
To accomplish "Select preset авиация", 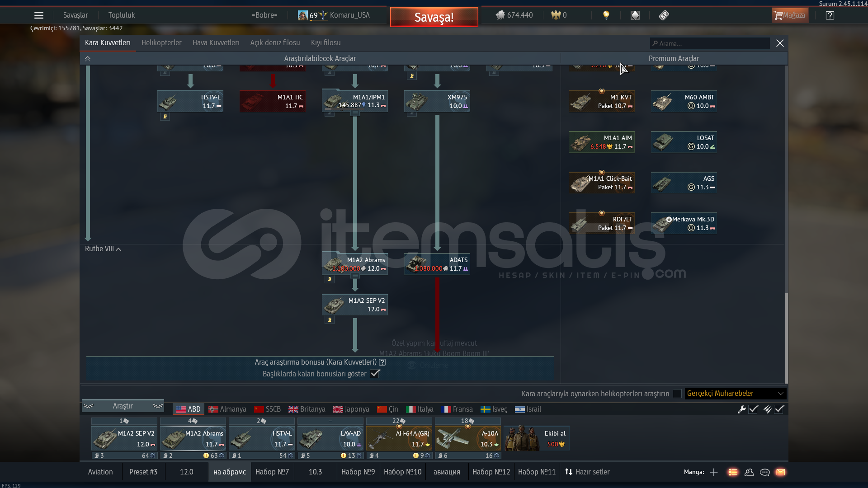I will (x=447, y=472).
